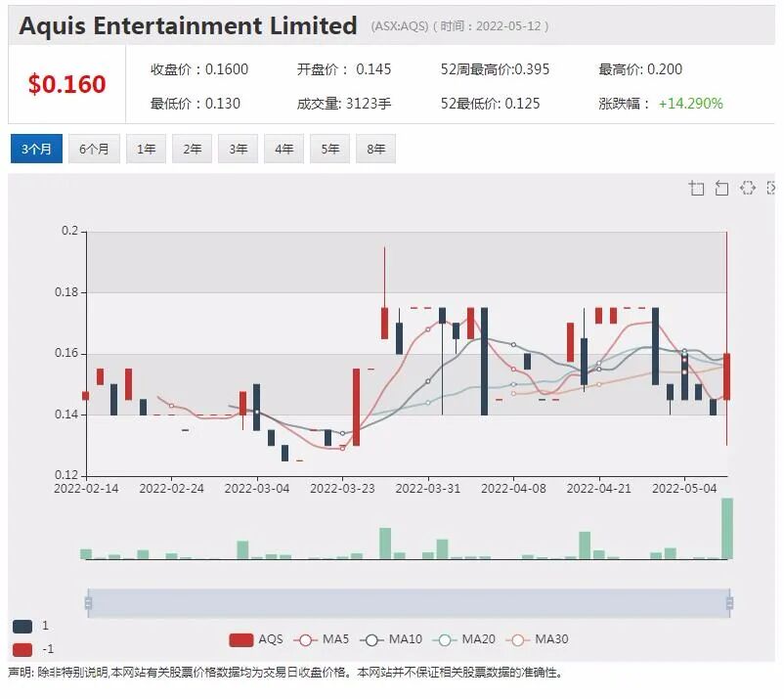
Task: Click the 2022-05-04 x-axis date label
Action: point(684,489)
